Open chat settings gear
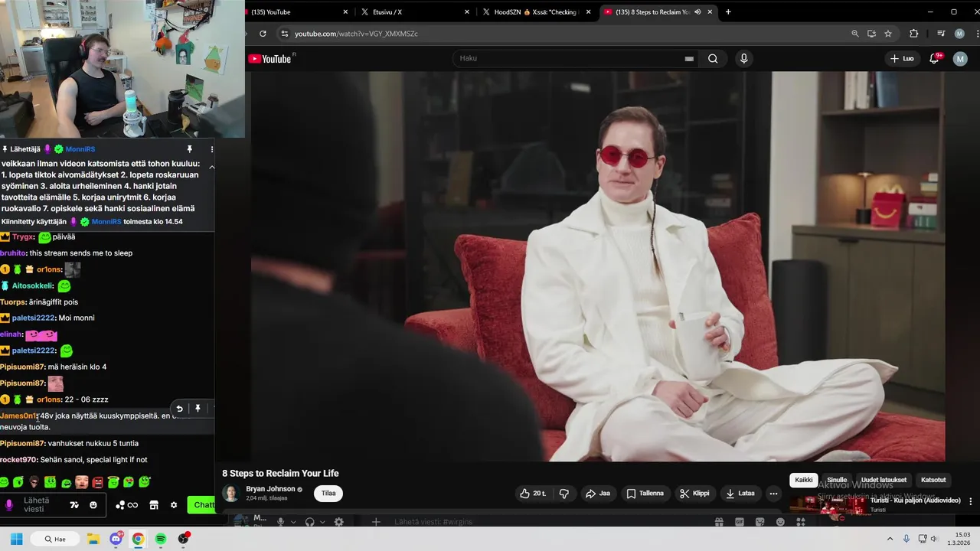This screenshot has width=980, height=551. tap(174, 505)
